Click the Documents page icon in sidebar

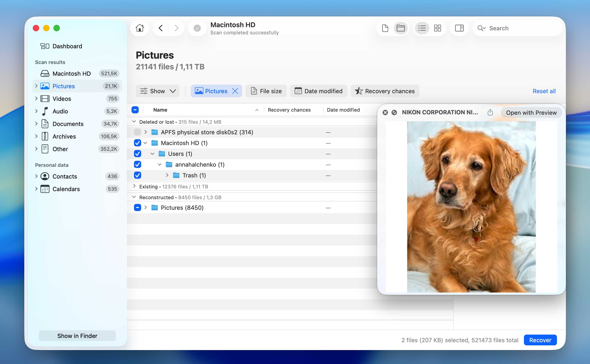(x=45, y=124)
